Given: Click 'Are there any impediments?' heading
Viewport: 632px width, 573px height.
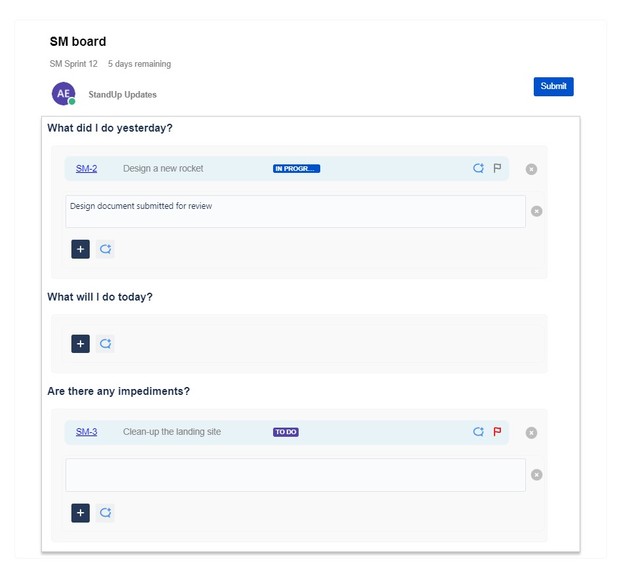Looking at the screenshot, I should (118, 391).
